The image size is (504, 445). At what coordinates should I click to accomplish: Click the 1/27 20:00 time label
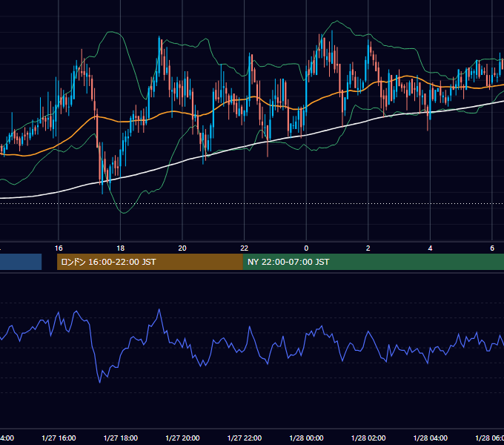182,438
